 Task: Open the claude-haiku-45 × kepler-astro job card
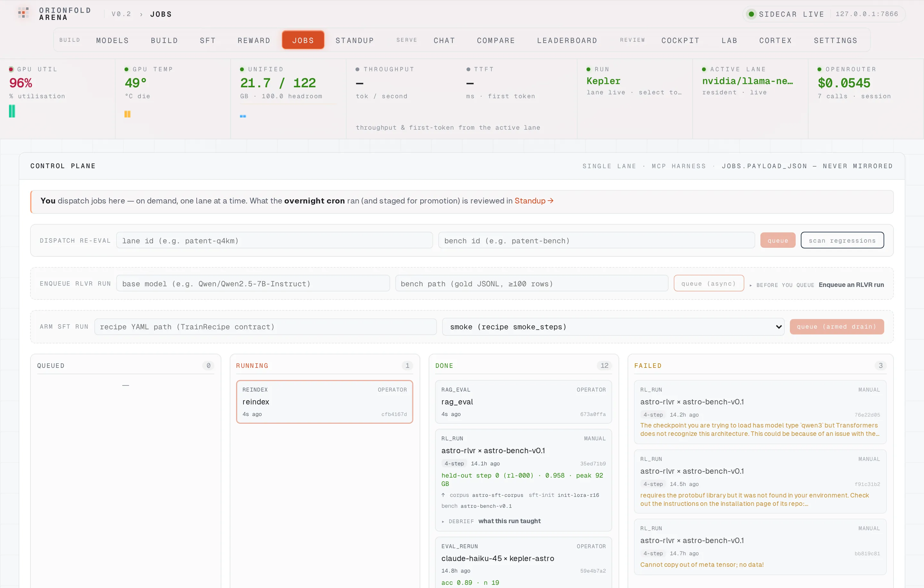click(x=523, y=562)
